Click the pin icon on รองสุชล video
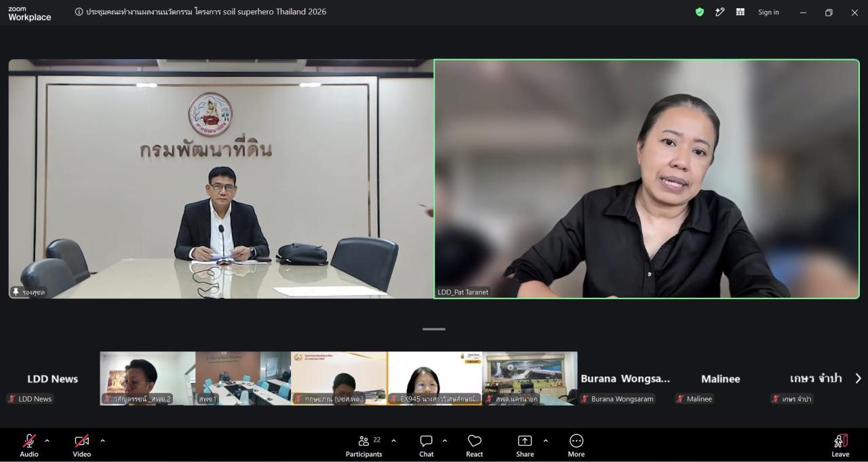The height and width of the screenshot is (462, 868). (x=16, y=292)
